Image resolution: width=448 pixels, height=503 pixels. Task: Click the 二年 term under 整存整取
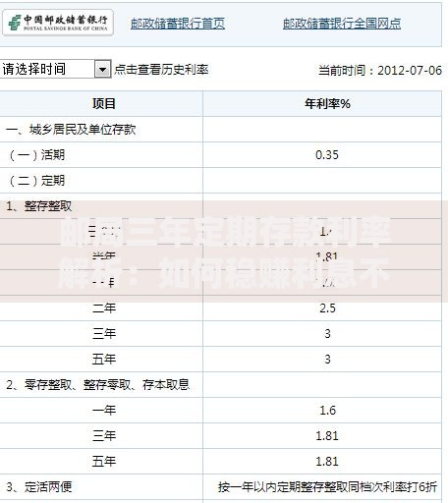click(104, 308)
